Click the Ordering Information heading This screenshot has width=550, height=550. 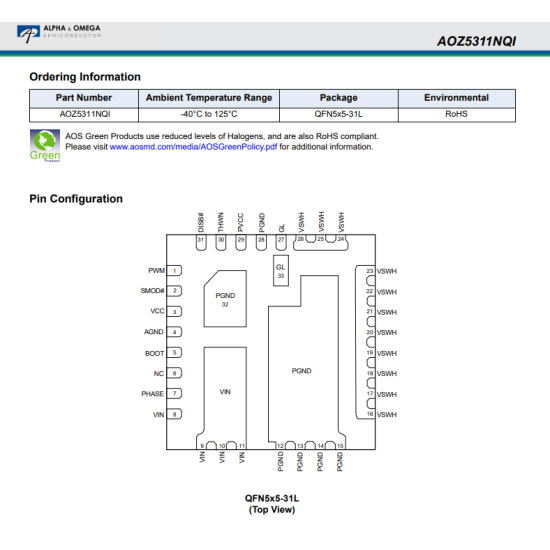click(85, 77)
